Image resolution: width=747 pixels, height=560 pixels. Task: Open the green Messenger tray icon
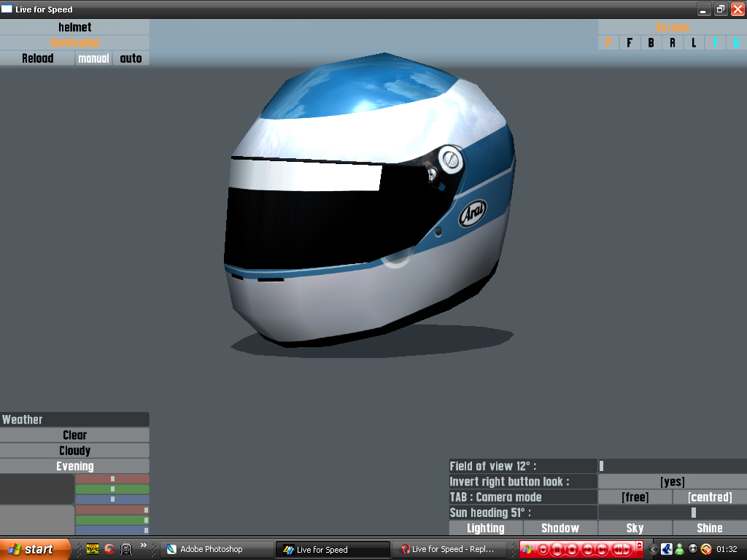coord(680,549)
